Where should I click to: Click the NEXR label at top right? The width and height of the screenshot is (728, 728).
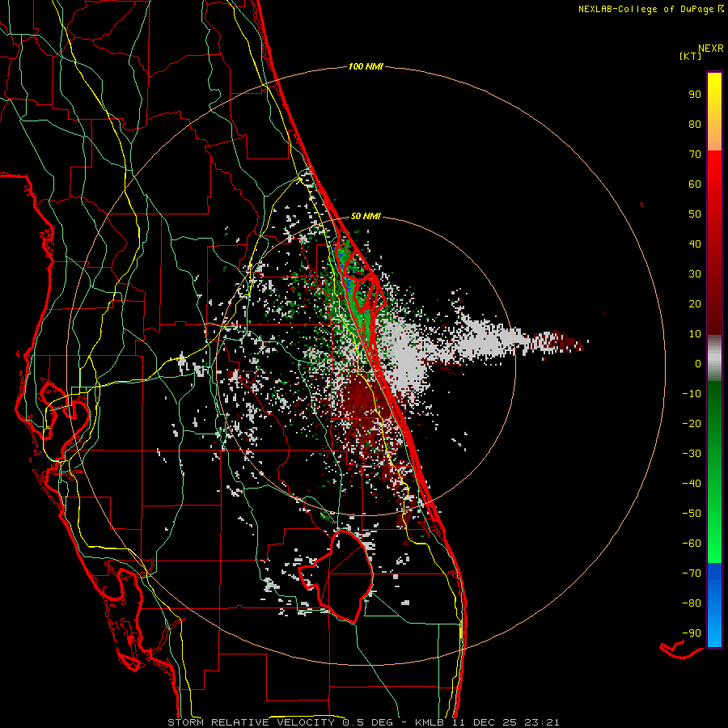[711, 49]
